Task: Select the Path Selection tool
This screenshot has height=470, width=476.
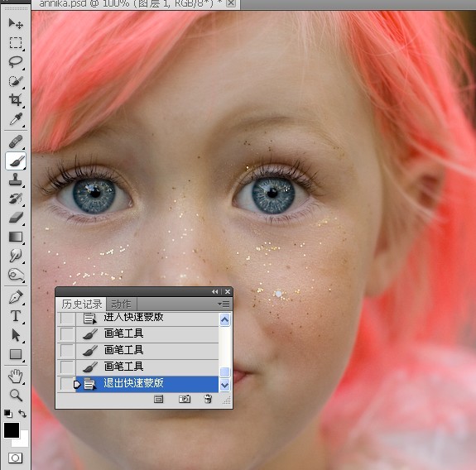Action: pyautogui.click(x=16, y=335)
